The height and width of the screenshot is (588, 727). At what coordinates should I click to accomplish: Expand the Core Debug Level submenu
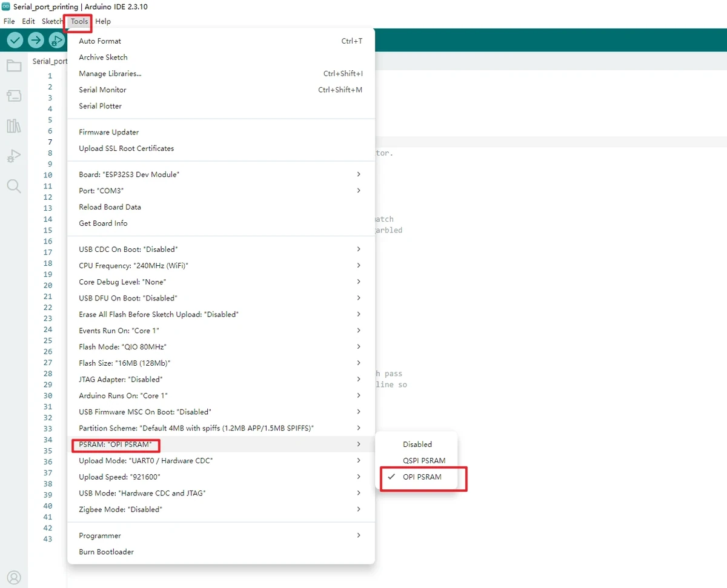coord(221,282)
